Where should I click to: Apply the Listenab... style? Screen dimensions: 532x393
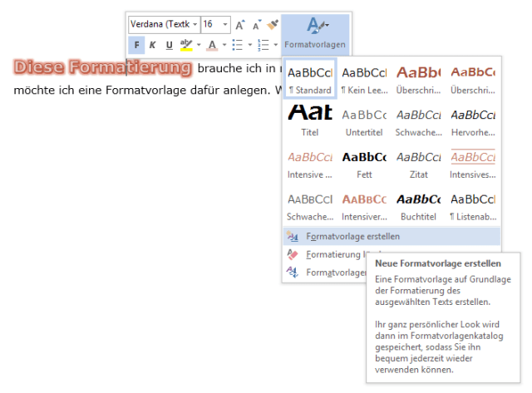point(473,207)
